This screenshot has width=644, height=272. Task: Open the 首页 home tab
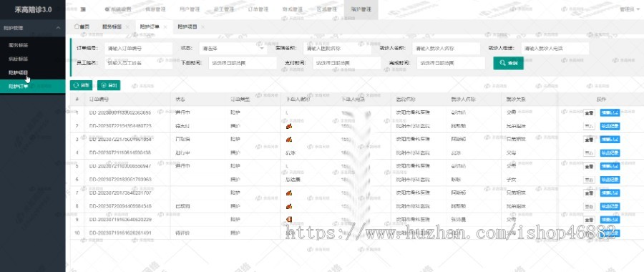pos(82,26)
